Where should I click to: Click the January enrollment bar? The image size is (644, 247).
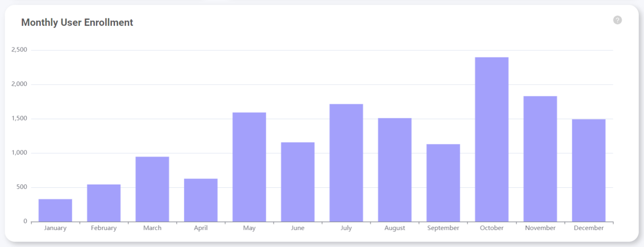(55, 210)
